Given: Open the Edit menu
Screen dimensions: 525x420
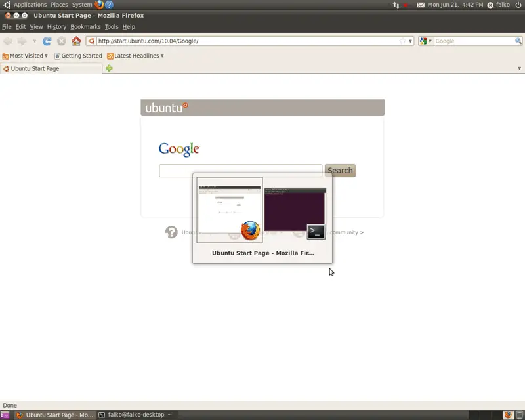Looking at the screenshot, I should coord(20,27).
